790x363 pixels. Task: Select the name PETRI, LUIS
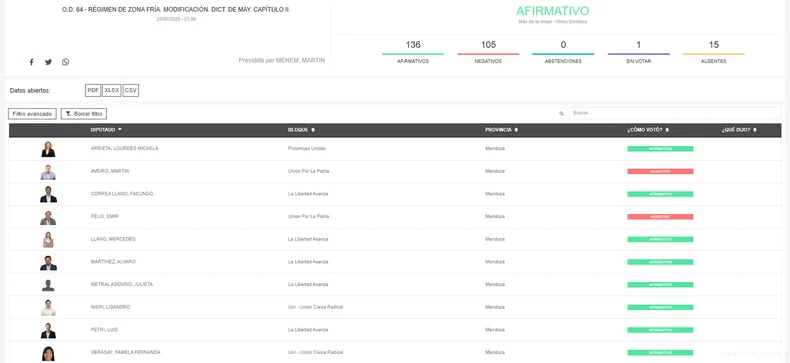tap(104, 330)
